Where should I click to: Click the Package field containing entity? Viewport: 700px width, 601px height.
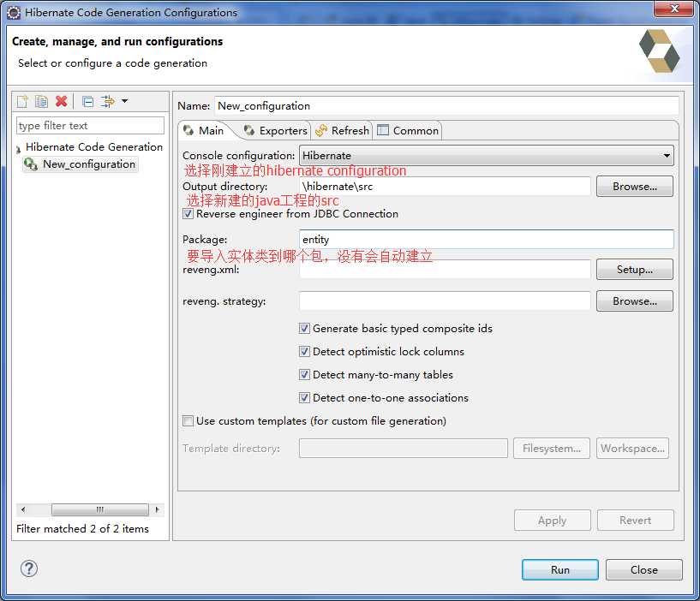(x=487, y=240)
